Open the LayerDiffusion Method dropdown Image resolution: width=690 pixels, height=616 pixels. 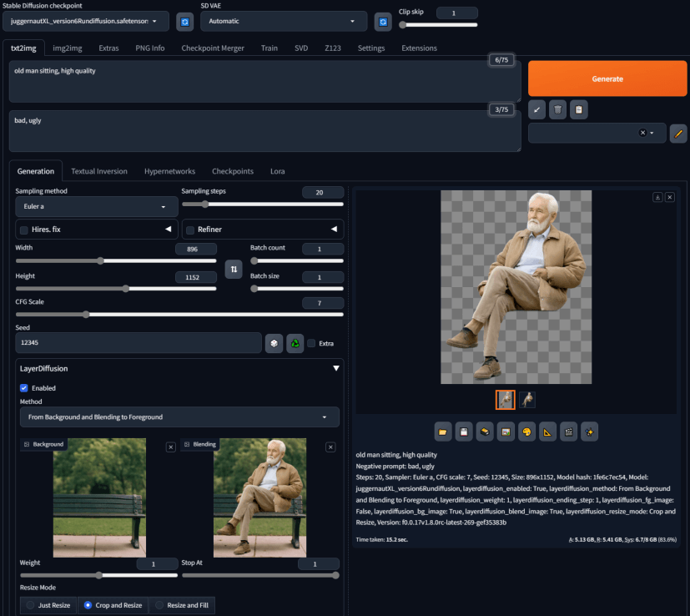pyautogui.click(x=179, y=417)
